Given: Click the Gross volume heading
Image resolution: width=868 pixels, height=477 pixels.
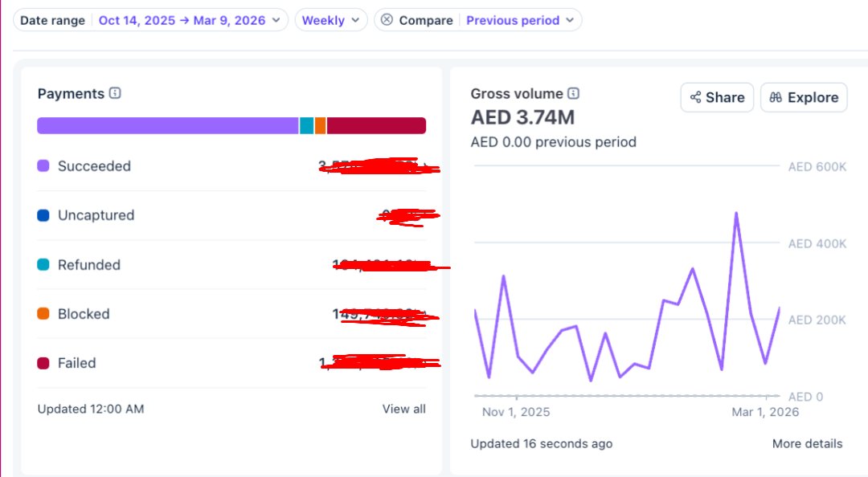Looking at the screenshot, I should [x=517, y=93].
